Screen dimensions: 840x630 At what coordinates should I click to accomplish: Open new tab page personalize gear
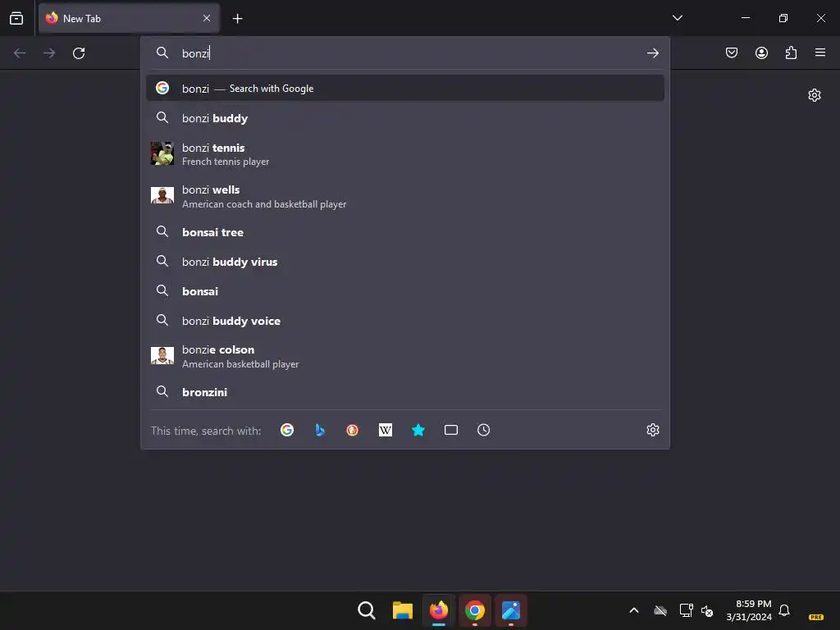click(x=815, y=95)
